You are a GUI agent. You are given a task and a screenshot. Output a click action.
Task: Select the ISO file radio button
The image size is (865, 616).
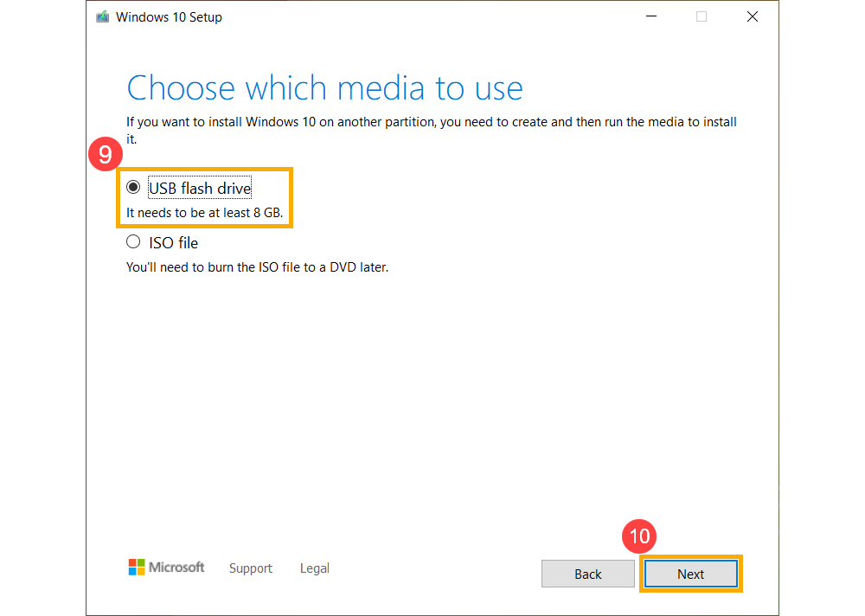(133, 241)
